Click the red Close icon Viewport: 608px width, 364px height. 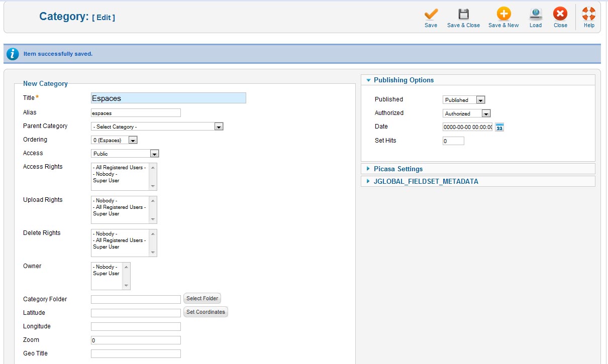click(560, 15)
